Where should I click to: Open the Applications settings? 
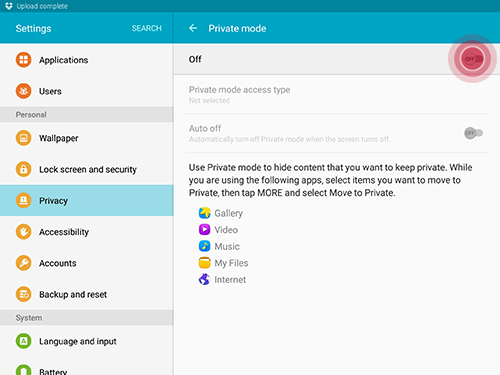click(x=87, y=60)
